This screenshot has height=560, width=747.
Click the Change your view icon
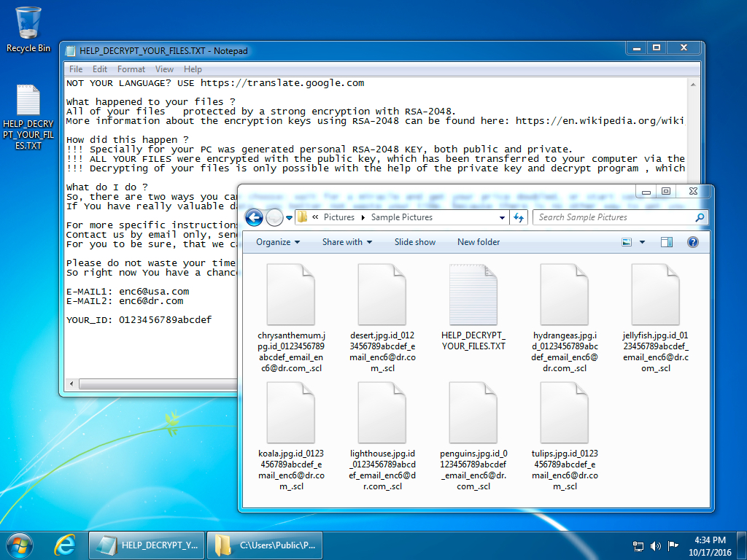tap(627, 242)
